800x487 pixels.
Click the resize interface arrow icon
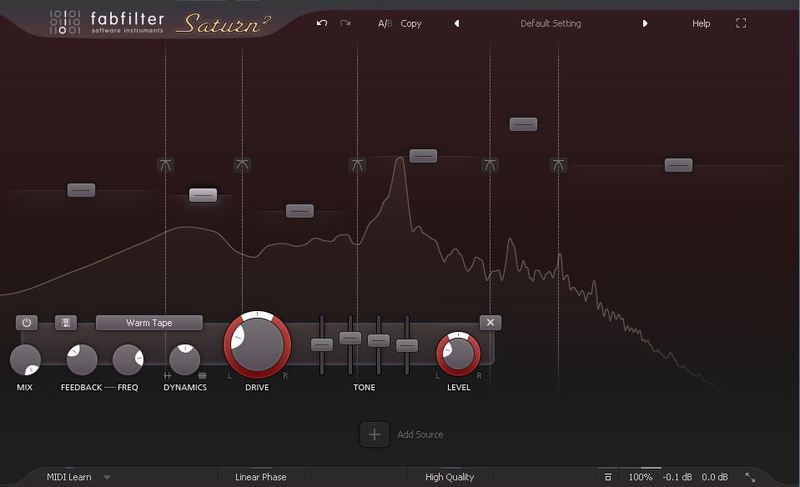tap(750, 477)
